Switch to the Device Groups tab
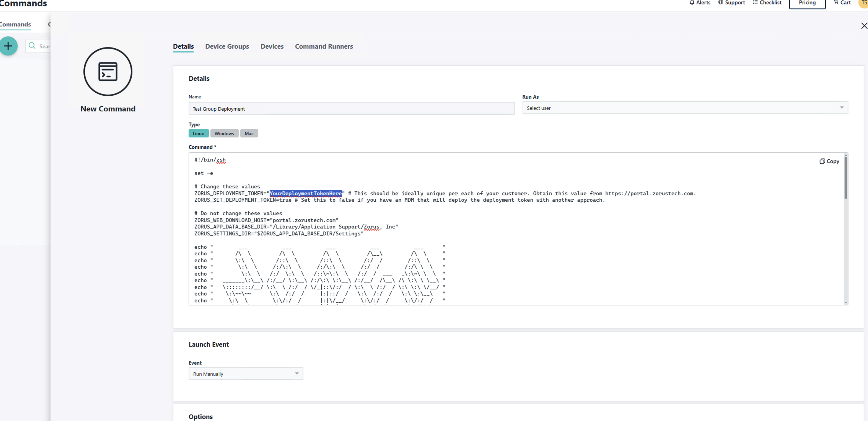868x421 pixels. click(x=227, y=46)
